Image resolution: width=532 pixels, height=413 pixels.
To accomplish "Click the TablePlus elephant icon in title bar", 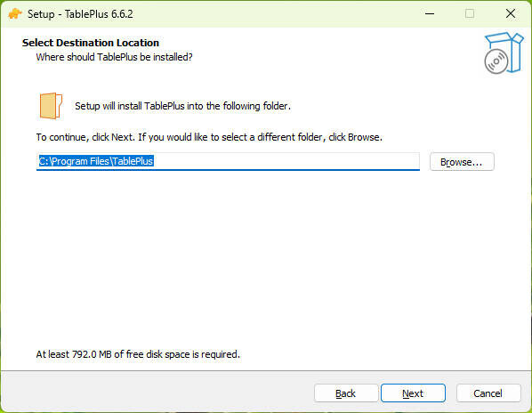I will point(15,14).
